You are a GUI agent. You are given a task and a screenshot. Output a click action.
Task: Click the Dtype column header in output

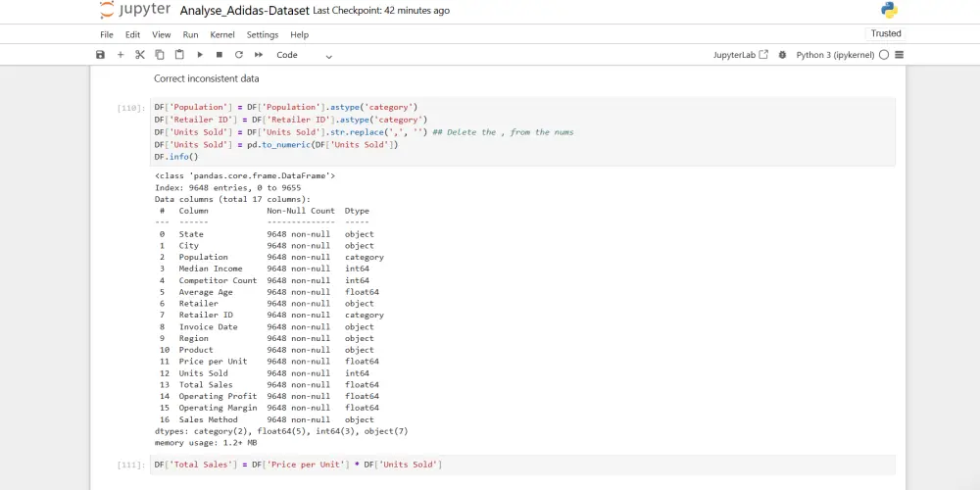coord(357,211)
